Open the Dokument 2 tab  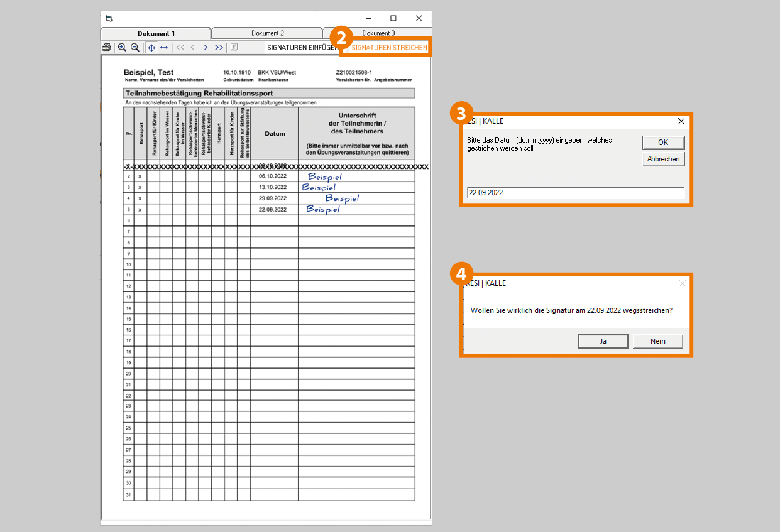pyautogui.click(x=267, y=33)
